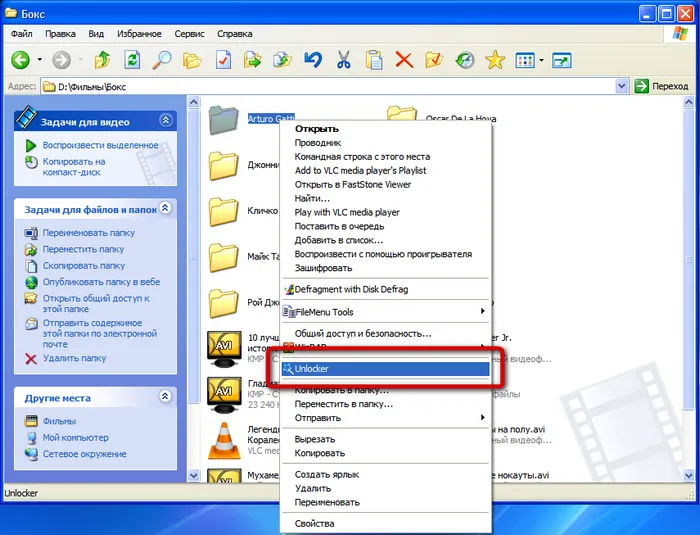This screenshot has width=700, height=535.
Task: Open the Views dropdown arrow in toolbar
Action: pos(541,60)
